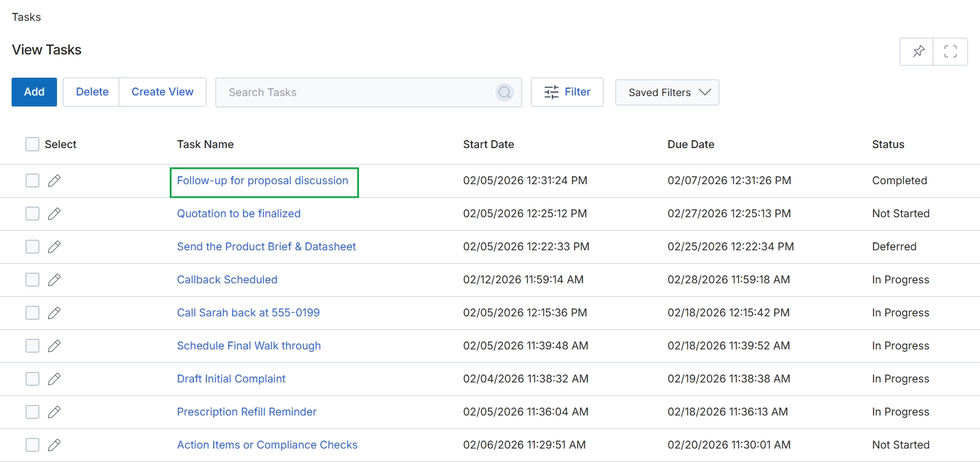Click the Completed status cell
980x462 pixels.
click(899, 181)
